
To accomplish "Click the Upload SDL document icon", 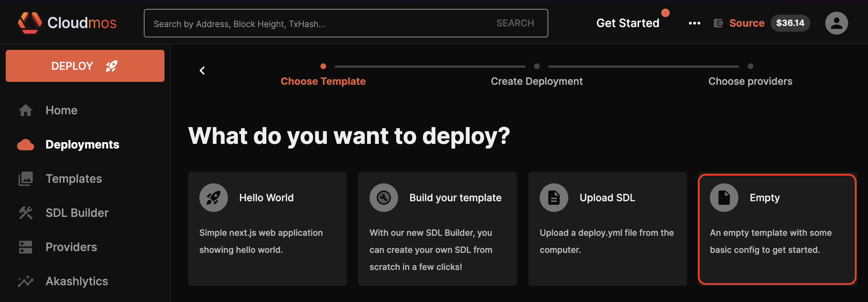I will (x=554, y=198).
